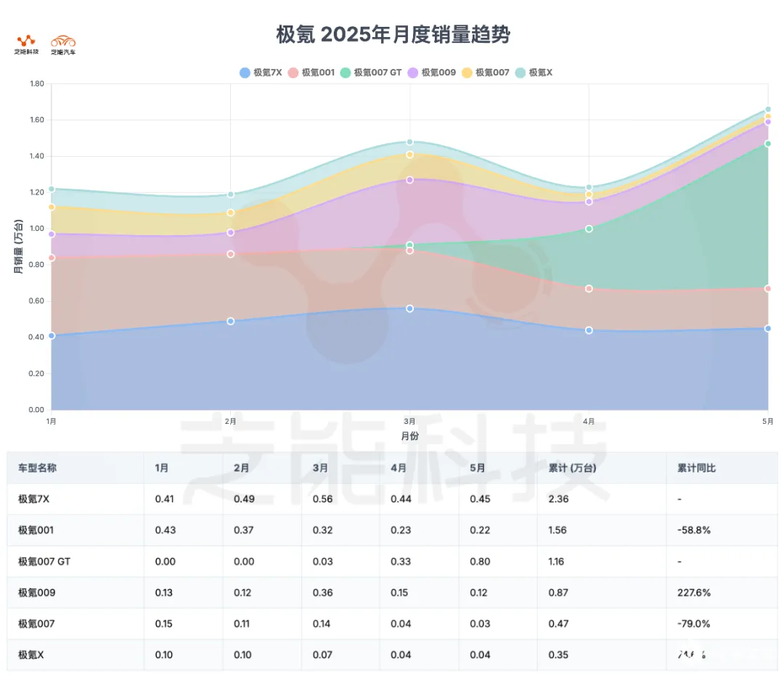Select the 极氪X row name in the table

(31, 655)
